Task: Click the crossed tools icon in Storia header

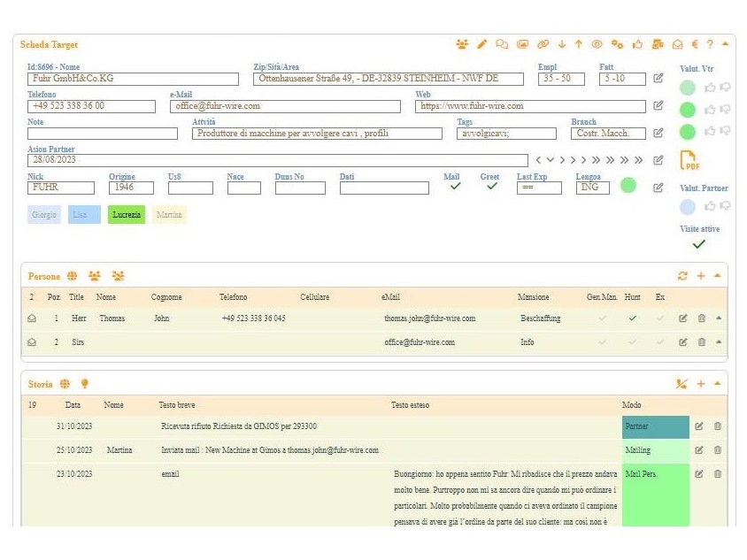Action: click(682, 384)
